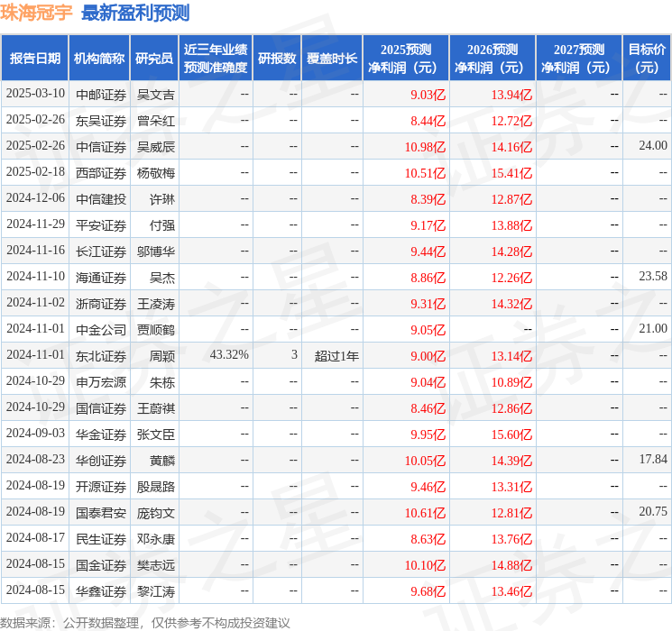
Task: Select the 浙商证券 cell
Action: [101, 304]
